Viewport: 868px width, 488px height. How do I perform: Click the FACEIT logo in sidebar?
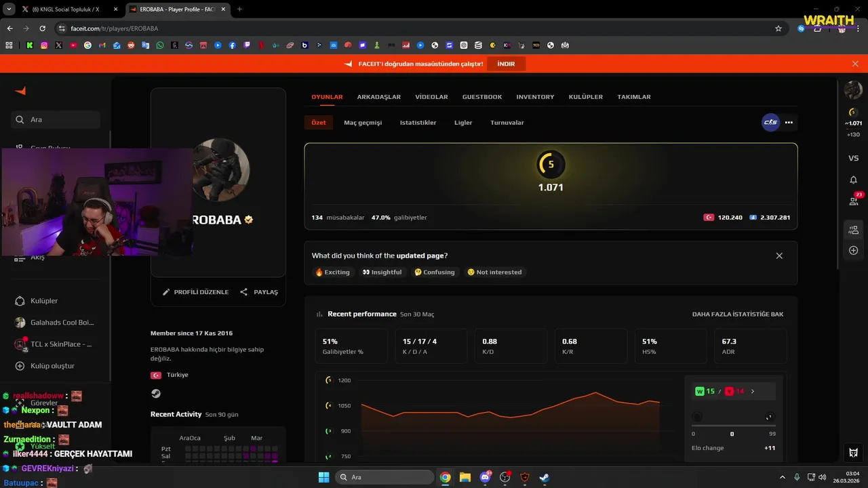[20, 91]
